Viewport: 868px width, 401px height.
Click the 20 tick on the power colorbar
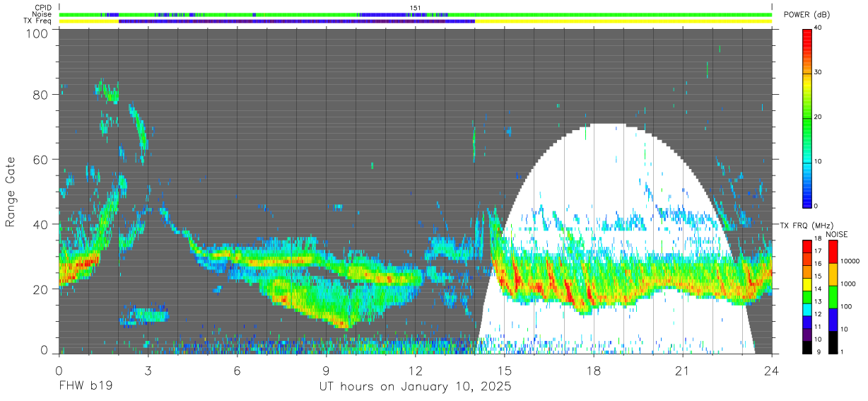818,117
